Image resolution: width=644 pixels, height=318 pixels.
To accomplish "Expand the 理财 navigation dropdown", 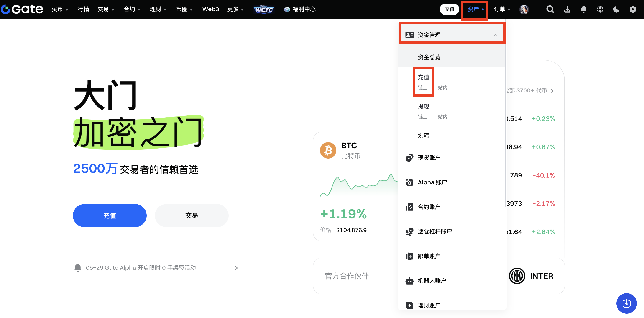I will point(158,10).
